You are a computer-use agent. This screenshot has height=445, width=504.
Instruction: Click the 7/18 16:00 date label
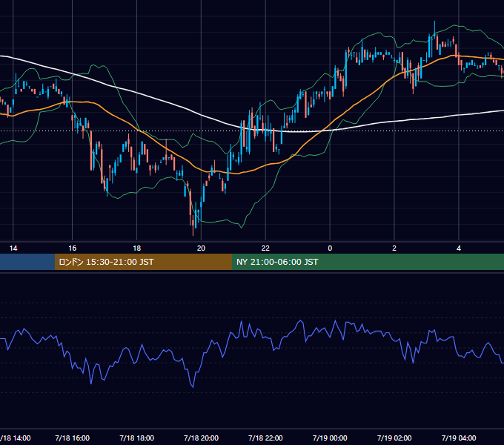73,438
